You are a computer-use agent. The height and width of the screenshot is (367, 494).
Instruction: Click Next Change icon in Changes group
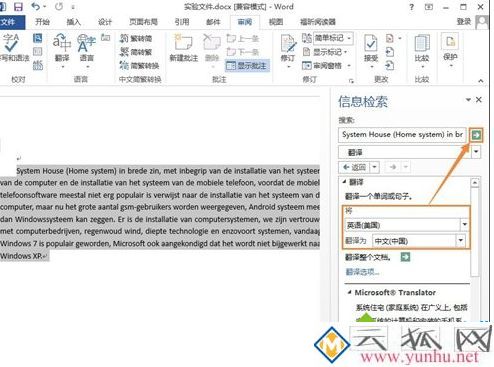(x=390, y=65)
